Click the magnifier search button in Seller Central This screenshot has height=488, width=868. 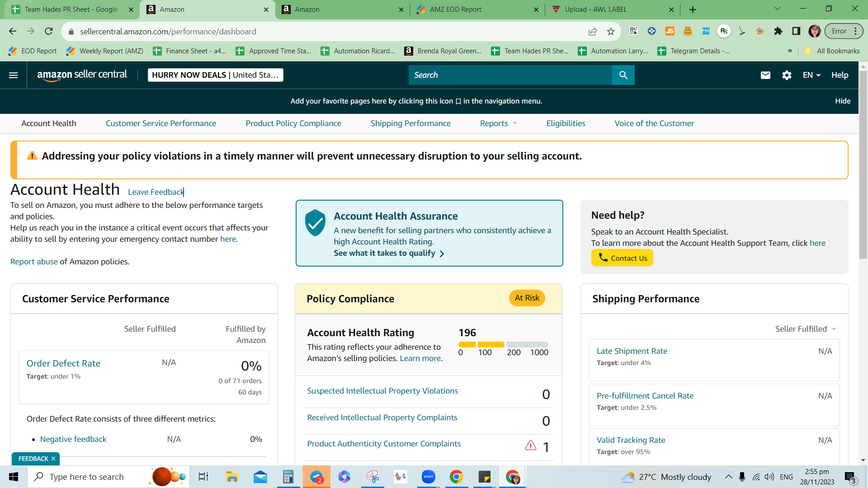click(623, 75)
